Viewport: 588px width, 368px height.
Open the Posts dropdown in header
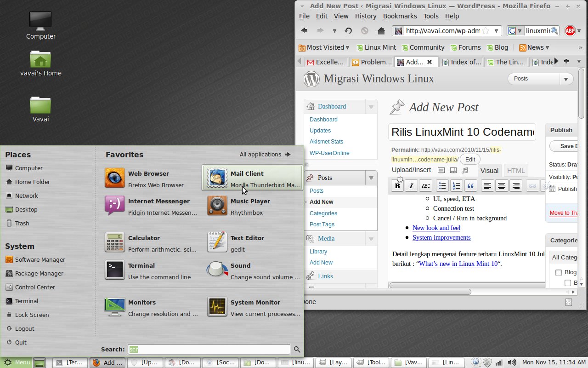[x=566, y=79]
